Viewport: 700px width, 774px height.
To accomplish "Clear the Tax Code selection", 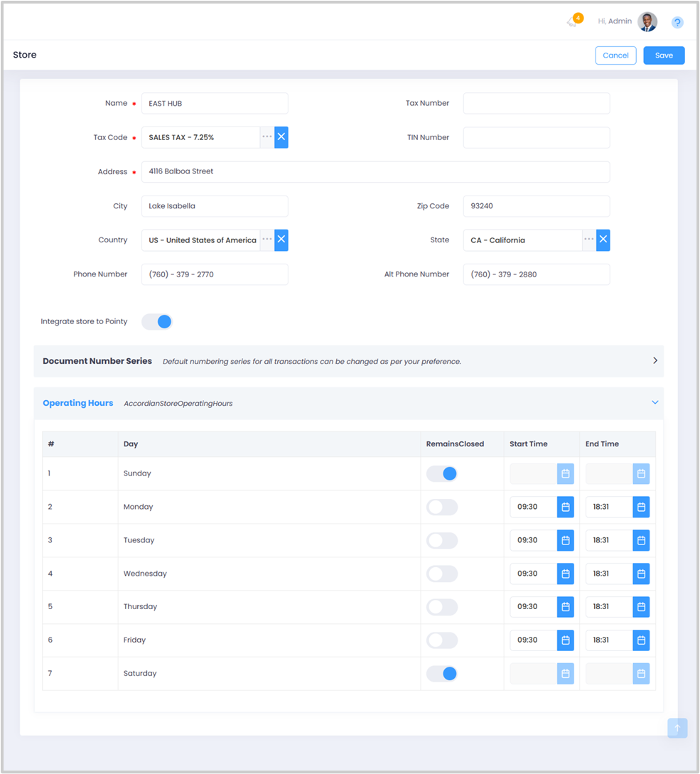I will click(281, 137).
